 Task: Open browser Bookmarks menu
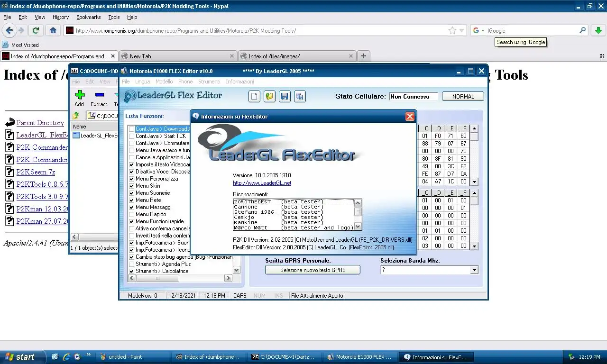click(88, 17)
